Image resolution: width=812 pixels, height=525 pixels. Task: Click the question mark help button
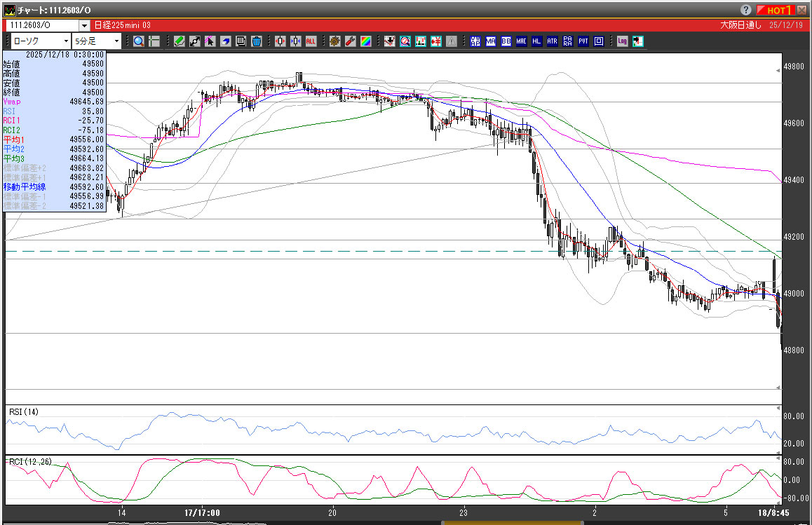pos(745,10)
